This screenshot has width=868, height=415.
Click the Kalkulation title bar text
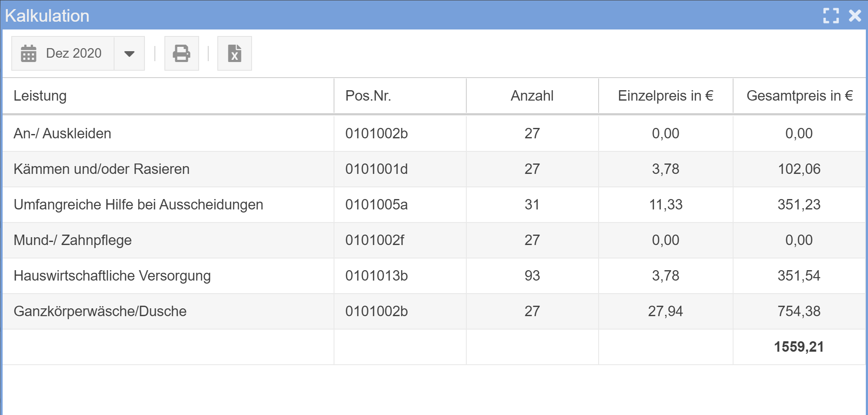click(47, 16)
